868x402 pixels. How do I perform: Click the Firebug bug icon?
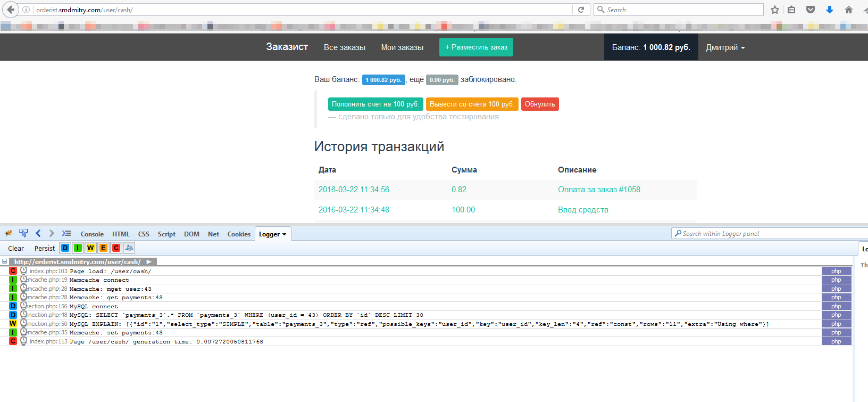[9, 233]
